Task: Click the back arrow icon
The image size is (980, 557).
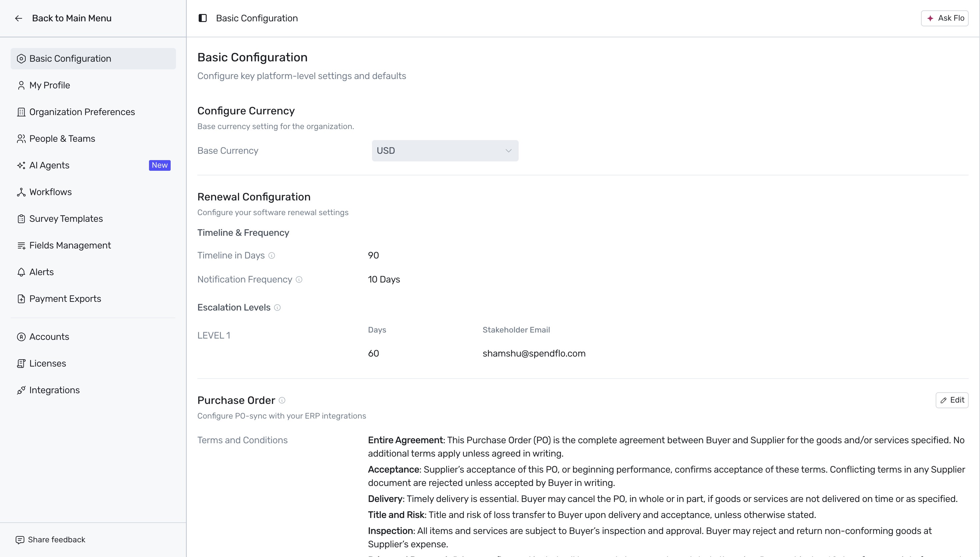Action: click(18, 18)
